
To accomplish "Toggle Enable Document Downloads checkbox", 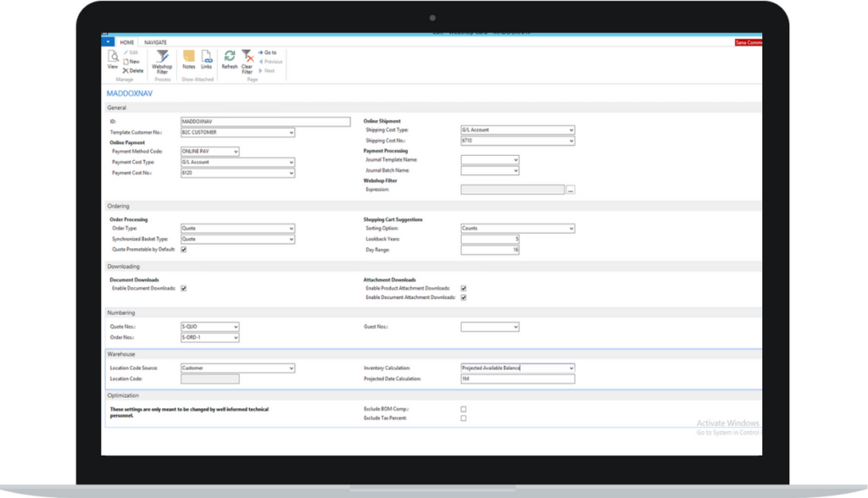I will click(184, 289).
